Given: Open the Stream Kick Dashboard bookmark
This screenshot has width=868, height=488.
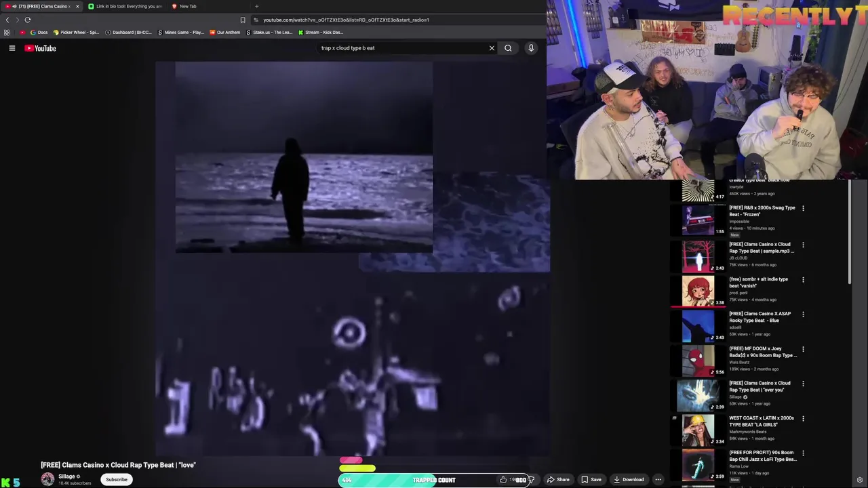Looking at the screenshot, I should pyautogui.click(x=321, y=33).
